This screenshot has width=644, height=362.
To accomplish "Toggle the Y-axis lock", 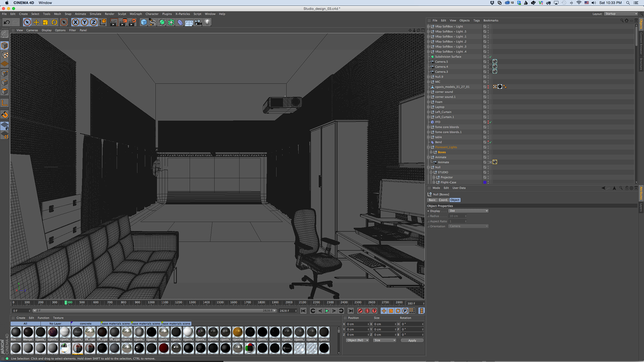I will click(x=85, y=22).
